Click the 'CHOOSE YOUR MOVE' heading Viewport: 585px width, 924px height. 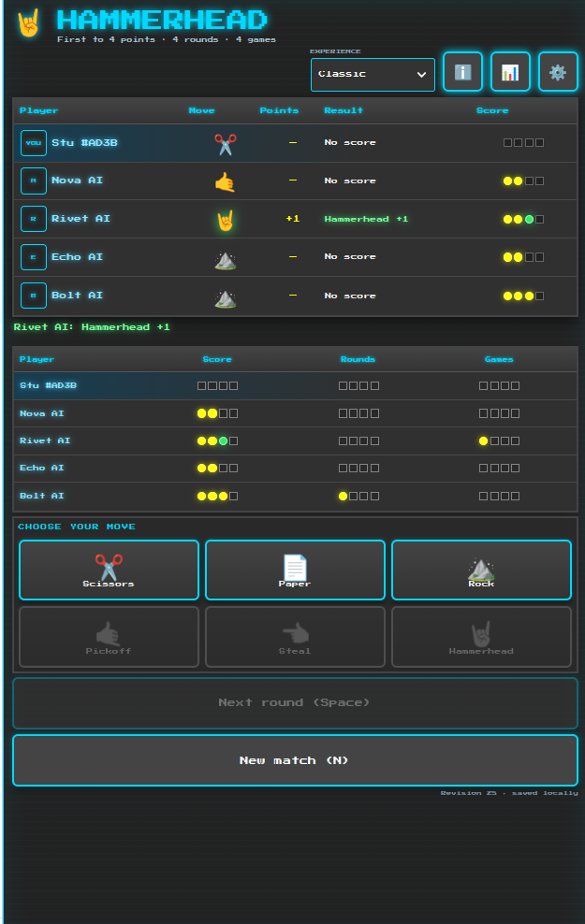click(x=77, y=527)
